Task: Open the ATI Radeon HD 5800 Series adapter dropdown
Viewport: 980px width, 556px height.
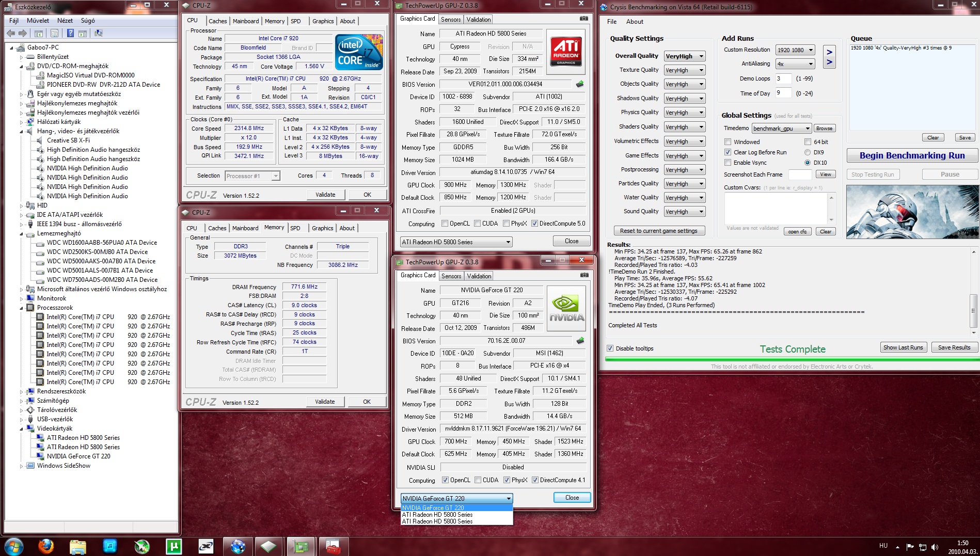Action: point(456,242)
